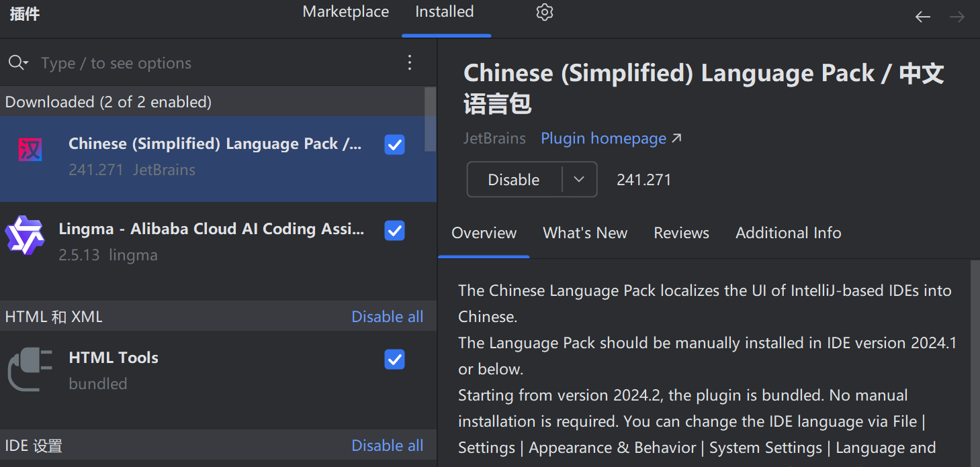Switch to the Installed tab
This screenshot has width=980, height=467.
pyautogui.click(x=445, y=12)
